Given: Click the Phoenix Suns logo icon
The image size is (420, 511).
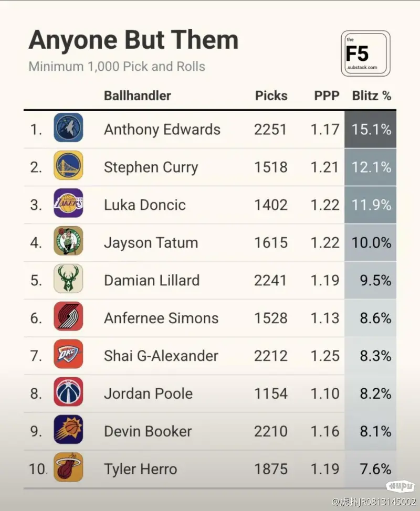Looking at the screenshot, I should (68, 430).
